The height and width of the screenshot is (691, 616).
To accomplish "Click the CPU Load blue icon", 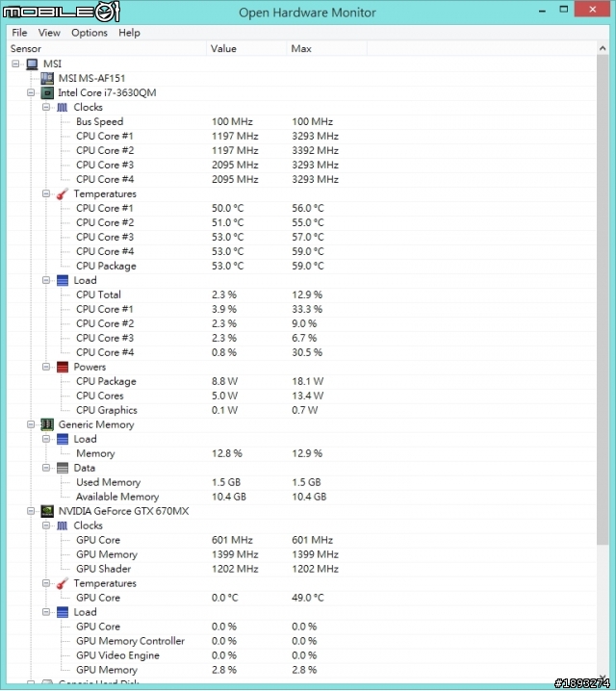I will tap(63, 280).
